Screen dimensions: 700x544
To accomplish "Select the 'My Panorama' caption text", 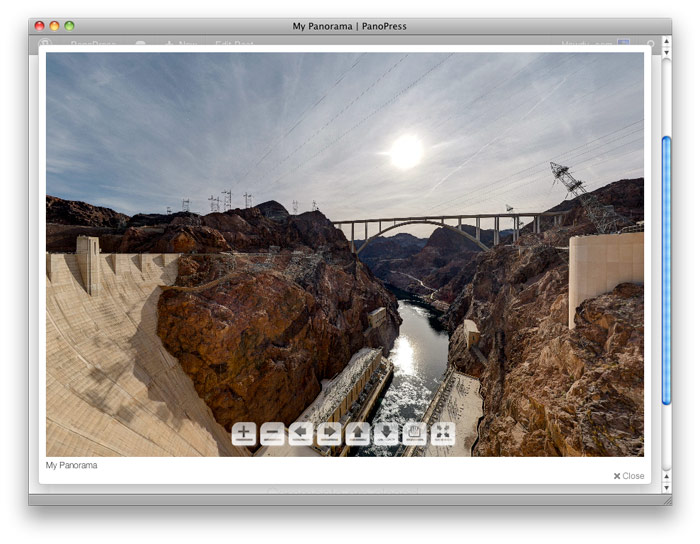I will [x=71, y=465].
